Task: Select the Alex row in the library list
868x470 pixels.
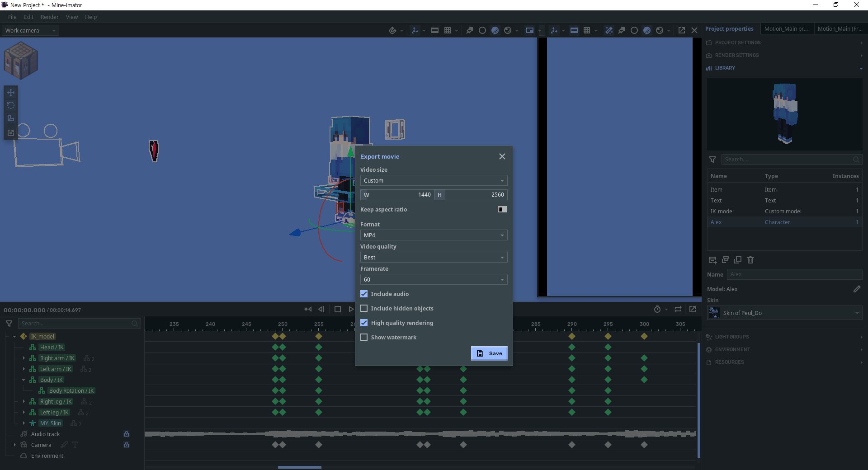Action: 784,222
